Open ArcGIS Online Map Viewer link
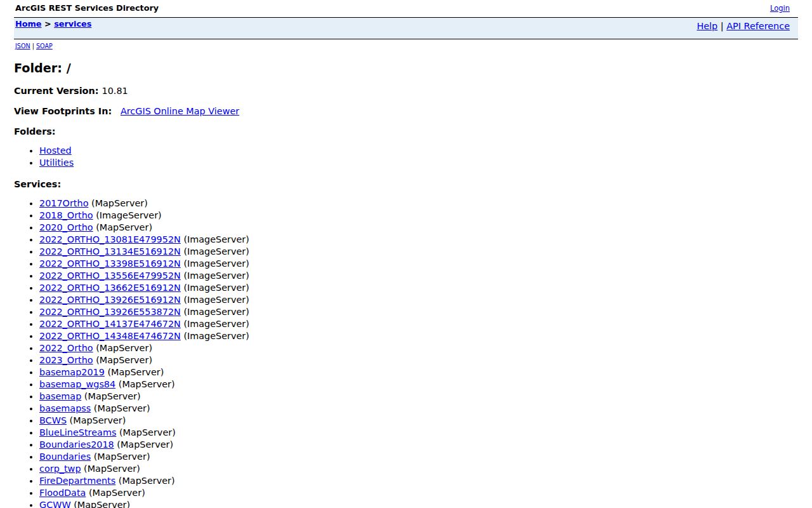The image size is (812, 508). click(180, 111)
